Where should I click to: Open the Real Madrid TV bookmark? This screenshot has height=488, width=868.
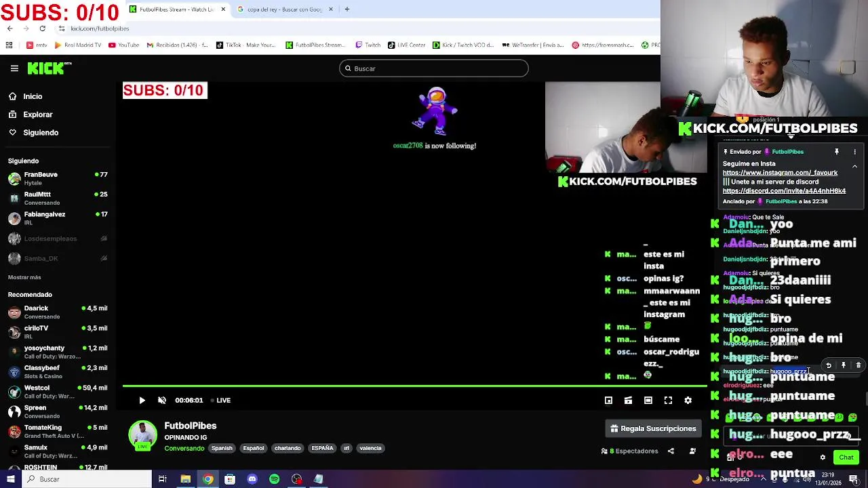point(77,45)
